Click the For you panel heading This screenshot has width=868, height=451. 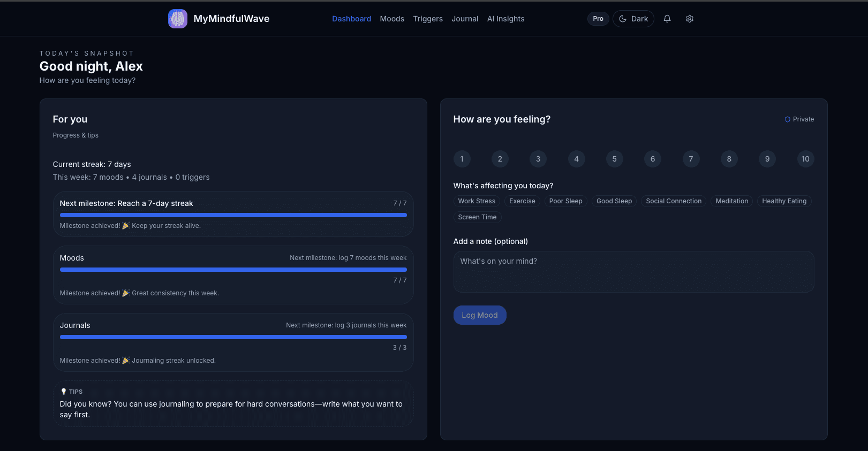pyautogui.click(x=70, y=119)
